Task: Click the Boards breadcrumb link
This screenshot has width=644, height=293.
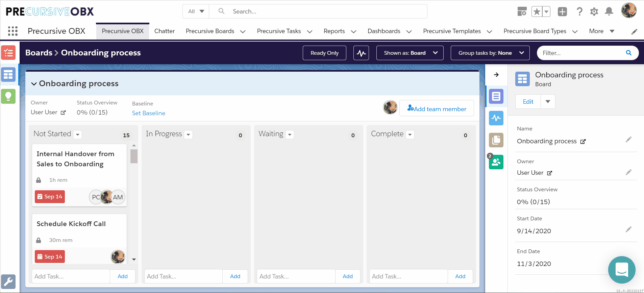Action: pyautogui.click(x=39, y=53)
